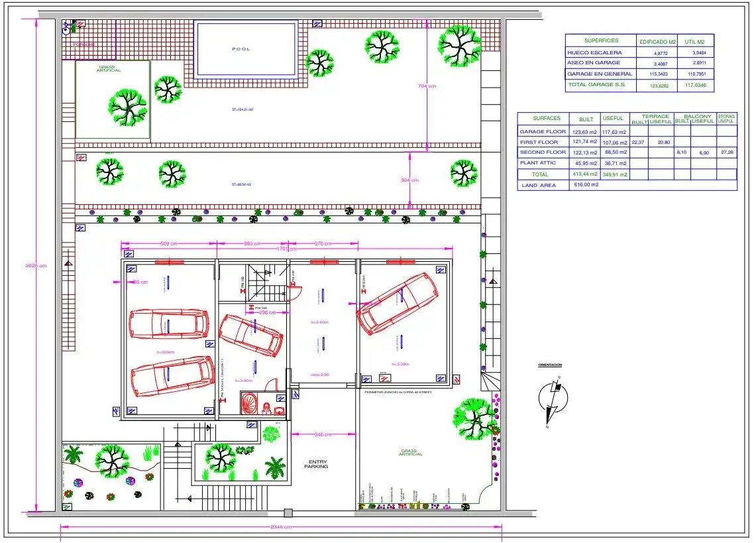Select the 2346 cm overall width dimension
The image size is (756, 543).
pos(281,526)
